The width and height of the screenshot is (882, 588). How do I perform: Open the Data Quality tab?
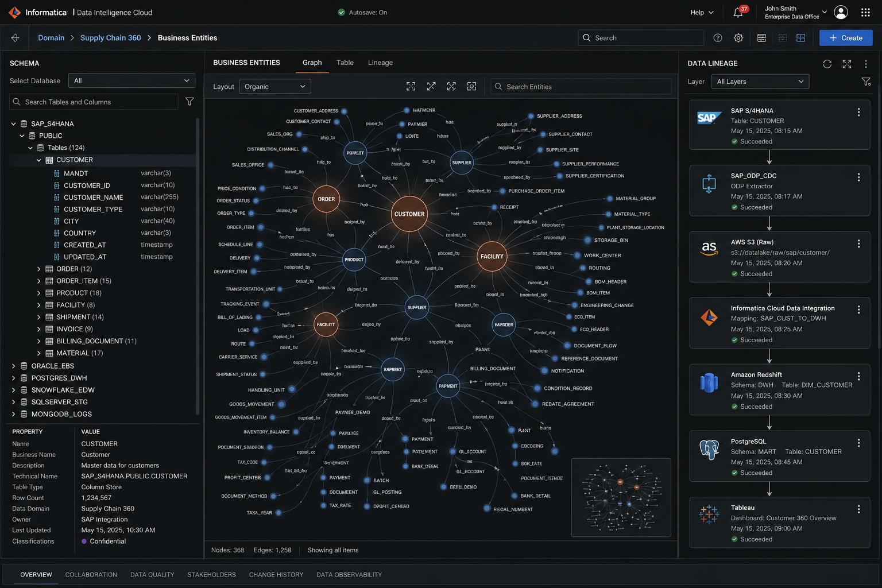click(152, 575)
